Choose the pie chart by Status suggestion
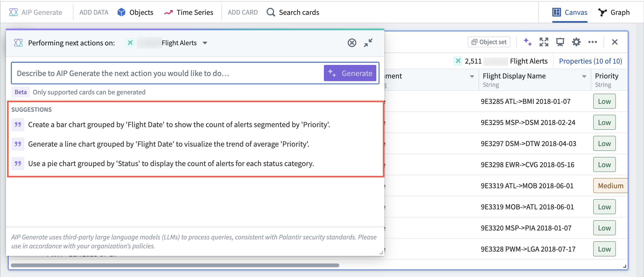The image size is (644, 277). click(171, 164)
